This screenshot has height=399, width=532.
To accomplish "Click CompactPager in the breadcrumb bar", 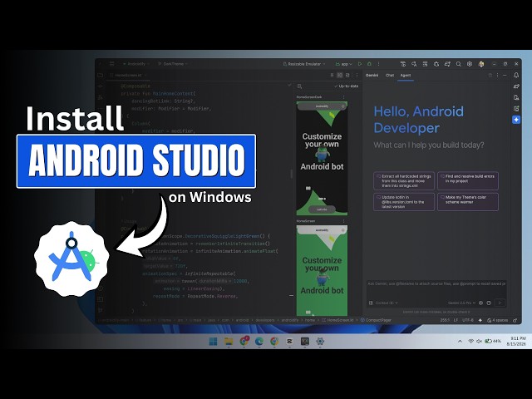I will click(376, 320).
